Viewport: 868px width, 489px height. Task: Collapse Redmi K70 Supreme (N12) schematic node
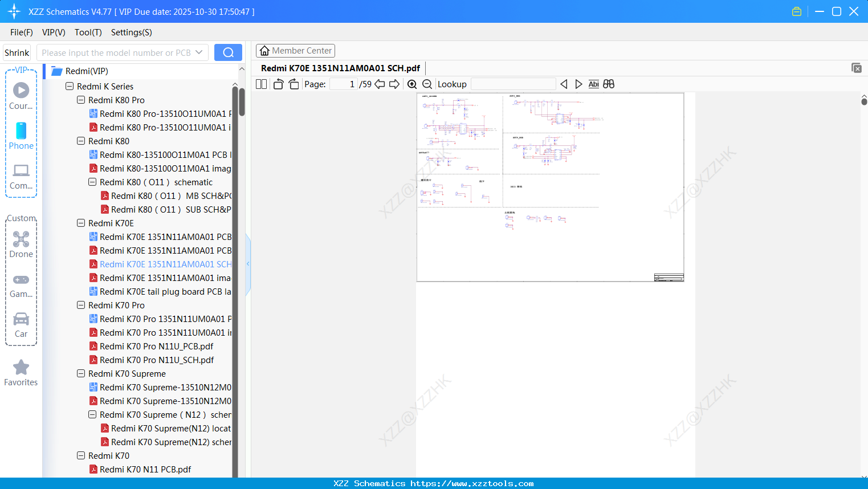pyautogui.click(x=92, y=414)
